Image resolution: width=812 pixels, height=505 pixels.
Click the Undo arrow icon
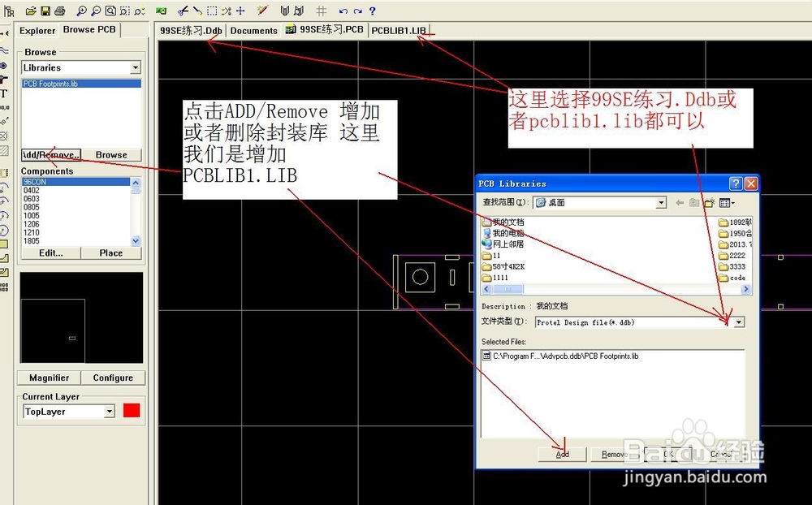(x=343, y=11)
